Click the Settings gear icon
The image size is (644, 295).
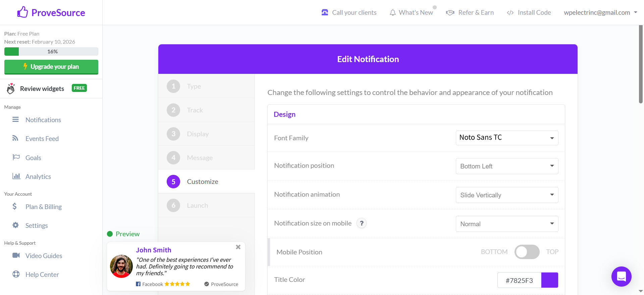point(15,225)
